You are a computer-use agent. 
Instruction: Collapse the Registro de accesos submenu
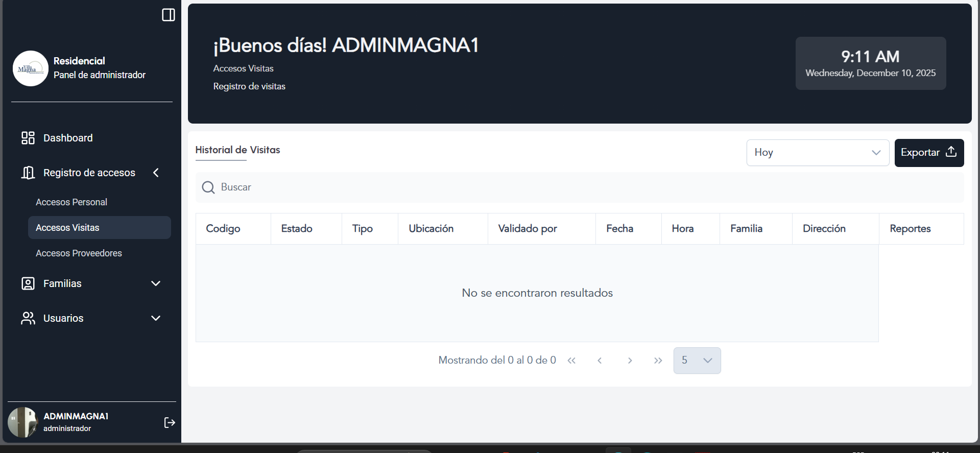coord(156,173)
